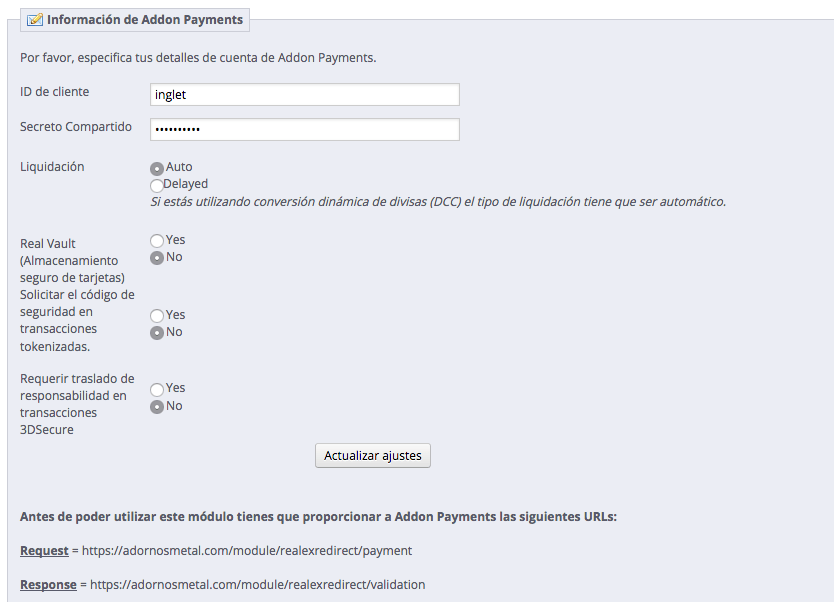Click the ID de cliente label
This screenshot has width=834, height=602.
point(54,92)
